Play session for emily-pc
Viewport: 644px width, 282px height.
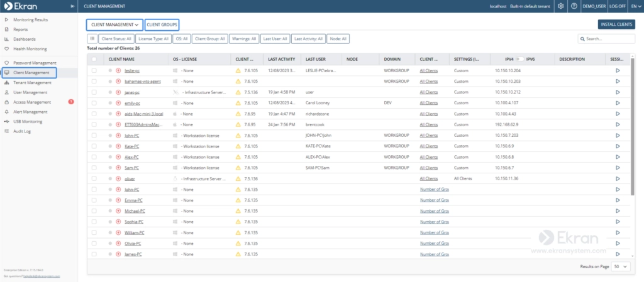coord(618,103)
